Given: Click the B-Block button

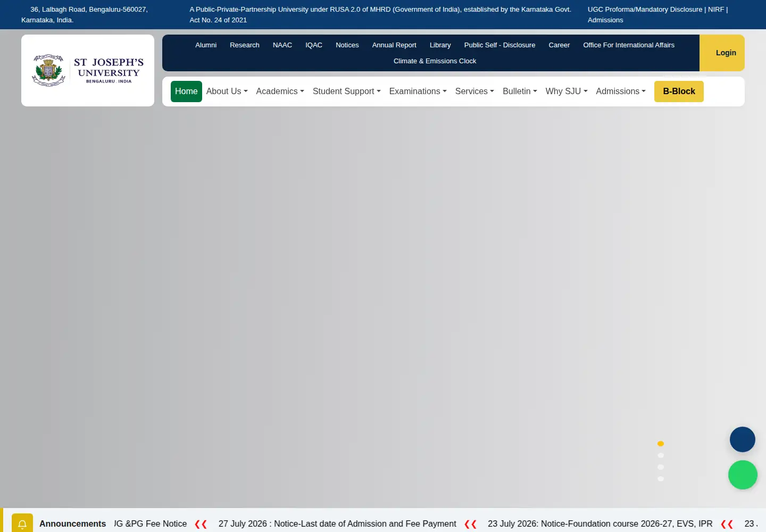Looking at the screenshot, I should click(x=679, y=92).
